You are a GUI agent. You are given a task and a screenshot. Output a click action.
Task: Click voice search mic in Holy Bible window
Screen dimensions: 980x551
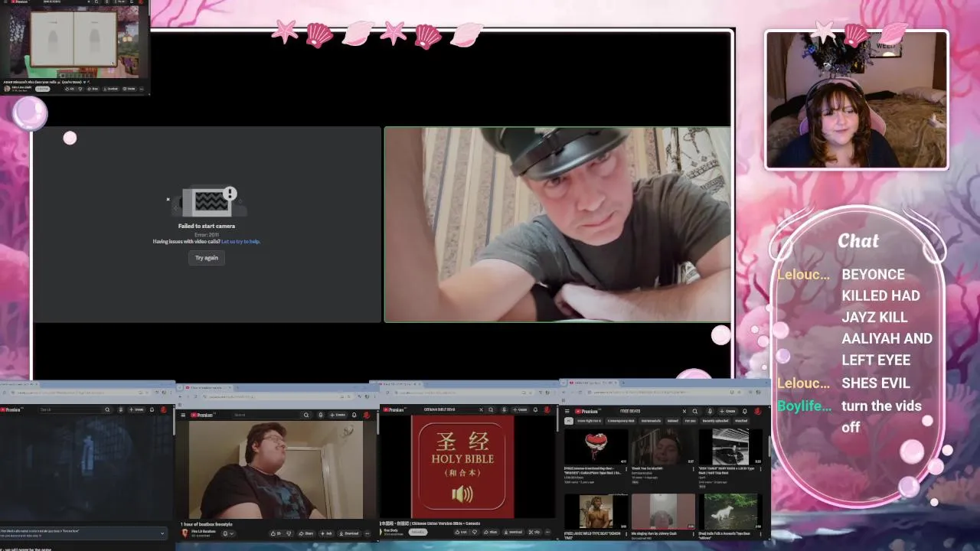tap(504, 409)
